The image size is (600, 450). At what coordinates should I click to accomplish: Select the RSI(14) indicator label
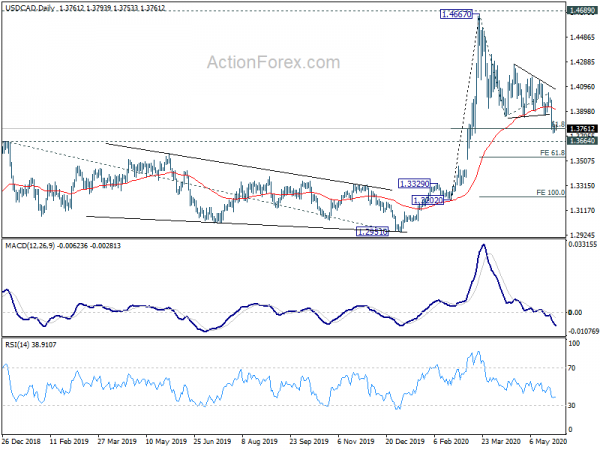pos(18,345)
